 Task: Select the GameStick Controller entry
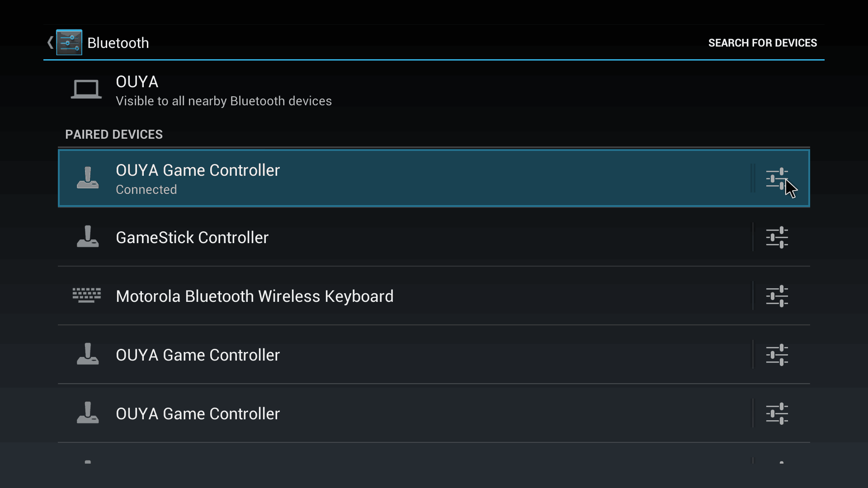click(404, 237)
